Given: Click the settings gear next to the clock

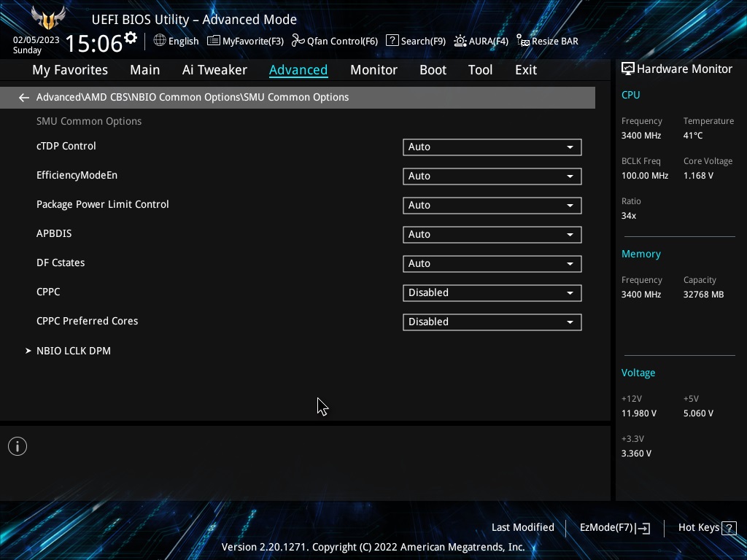Looking at the screenshot, I should coord(131,38).
